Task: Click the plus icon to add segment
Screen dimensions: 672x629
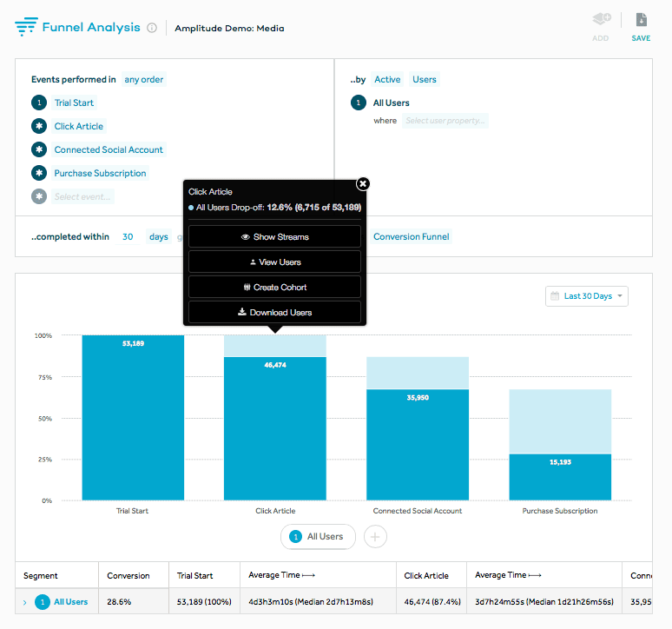Action: 375,537
